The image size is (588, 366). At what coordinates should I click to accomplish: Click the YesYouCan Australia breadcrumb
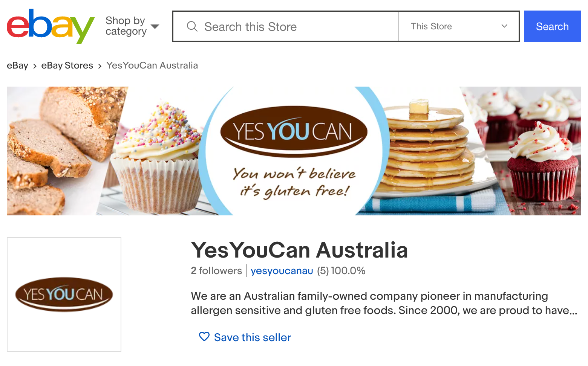(152, 65)
